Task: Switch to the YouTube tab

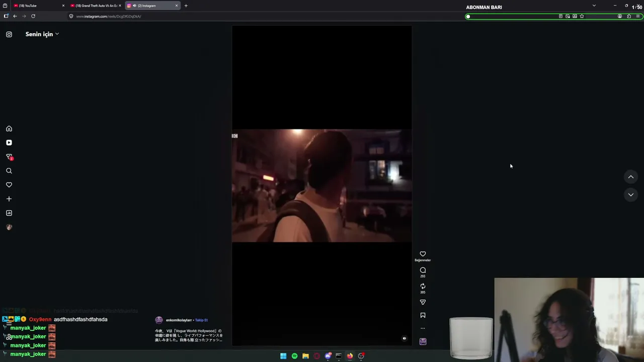Action: [x=38, y=6]
